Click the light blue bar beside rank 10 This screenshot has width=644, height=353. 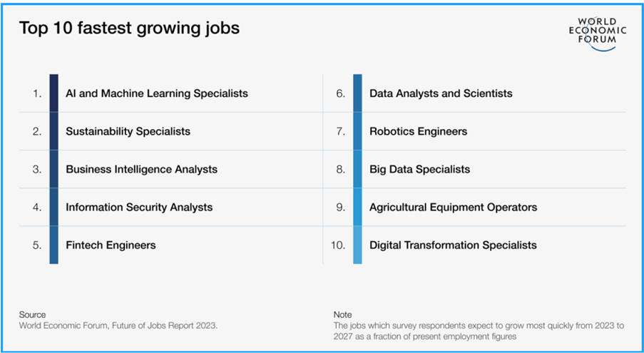[x=358, y=245]
